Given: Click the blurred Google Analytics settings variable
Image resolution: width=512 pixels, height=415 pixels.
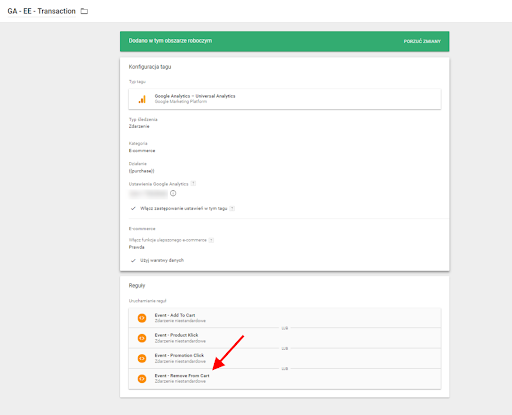Looking at the screenshot, I should click(x=148, y=193).
